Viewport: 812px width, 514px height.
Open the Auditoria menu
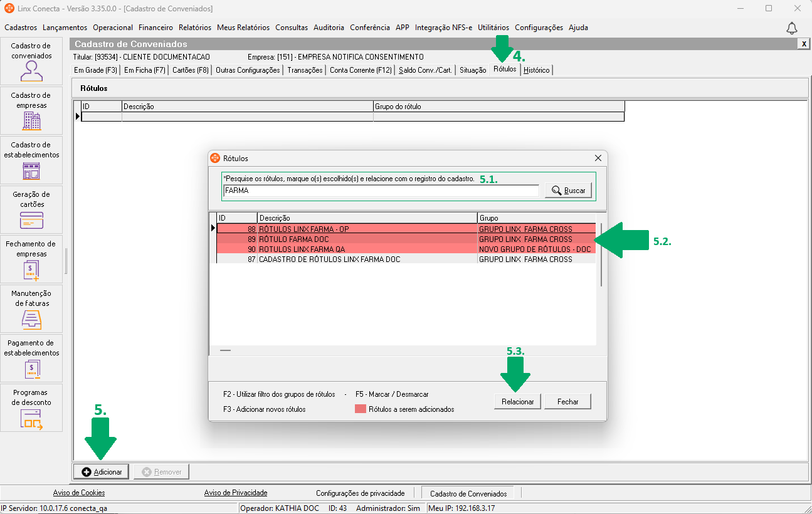[329, 28]
